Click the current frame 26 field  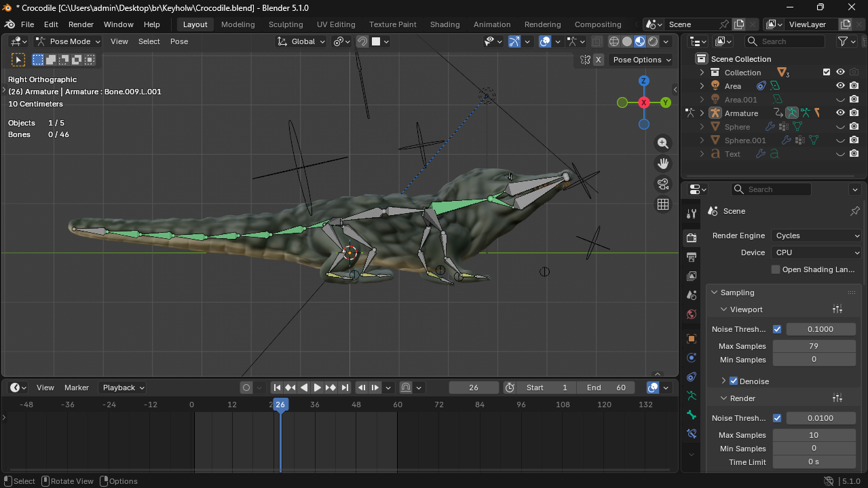click(473, 388)
